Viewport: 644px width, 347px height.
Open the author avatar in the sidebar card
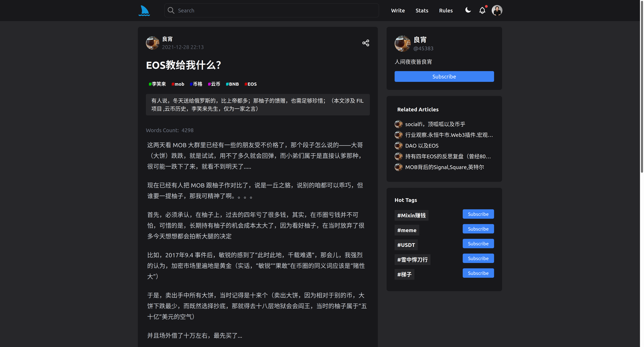point(402,44)
